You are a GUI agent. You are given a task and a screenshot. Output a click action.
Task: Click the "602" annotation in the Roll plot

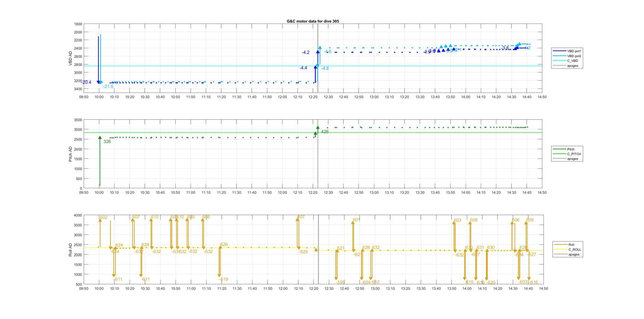point(103,218)
